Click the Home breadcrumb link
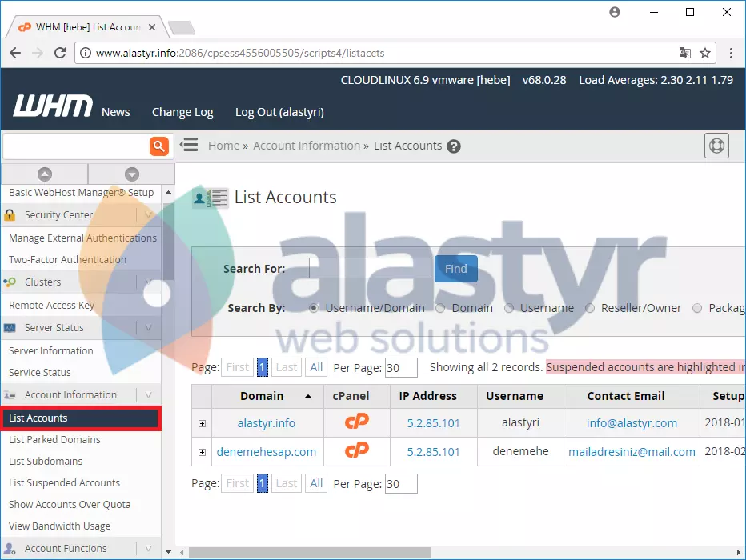This screenshot has width=746, height=560. [x=223, y=146]
